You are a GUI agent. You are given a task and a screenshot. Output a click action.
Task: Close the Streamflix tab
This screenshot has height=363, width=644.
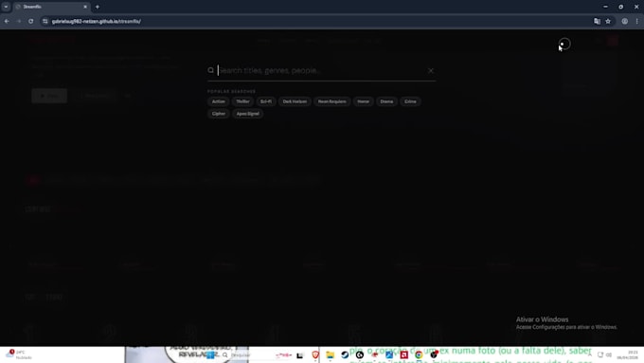tap(85, 7)
